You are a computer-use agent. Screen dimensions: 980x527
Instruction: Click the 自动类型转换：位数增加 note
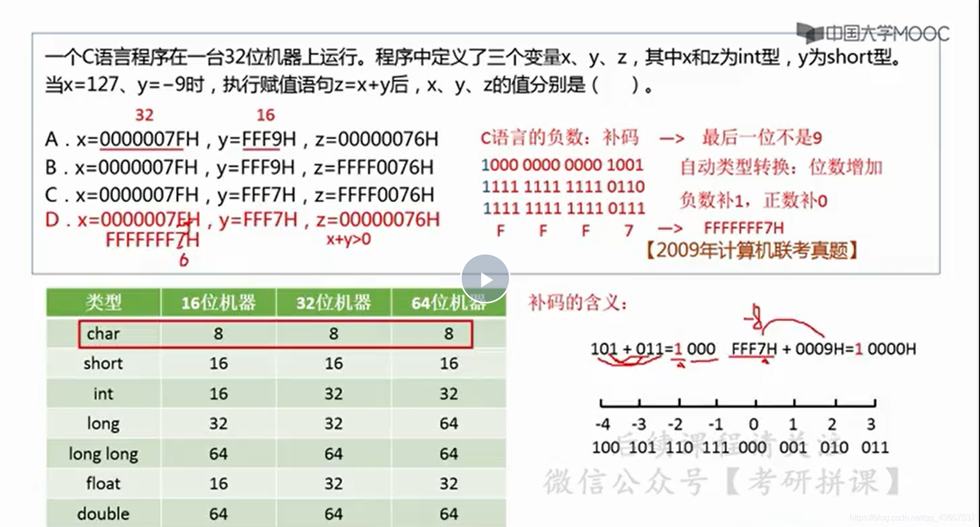coord(781,167)
